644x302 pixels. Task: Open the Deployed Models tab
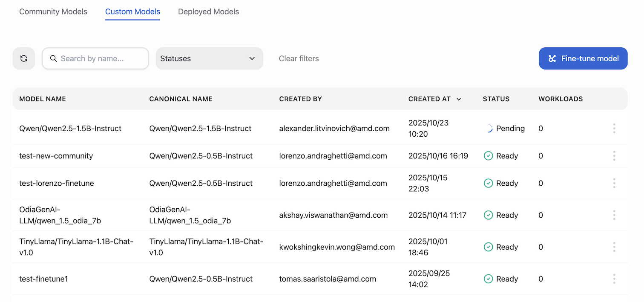[208, 12]
